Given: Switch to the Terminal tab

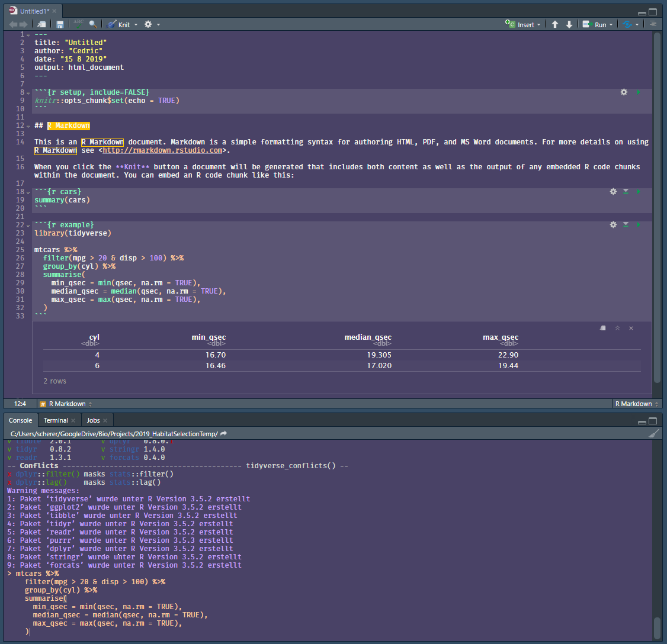Looking at the screenshot, I should 55,420.
